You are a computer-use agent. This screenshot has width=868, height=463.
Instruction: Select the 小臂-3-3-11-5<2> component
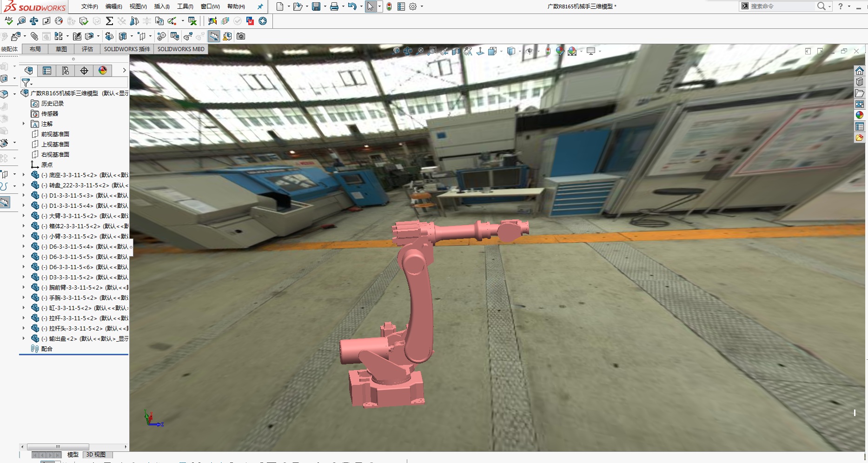pyautogui.click(x=80, y=236)
